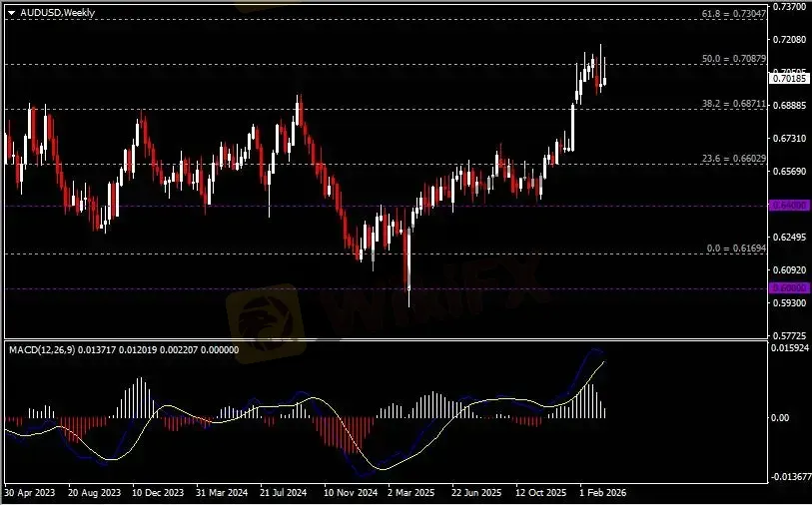The width and height of the screenshot is (812, 505).
Task: Click the 0.68885 price scale value
Action: pos(790,105)
